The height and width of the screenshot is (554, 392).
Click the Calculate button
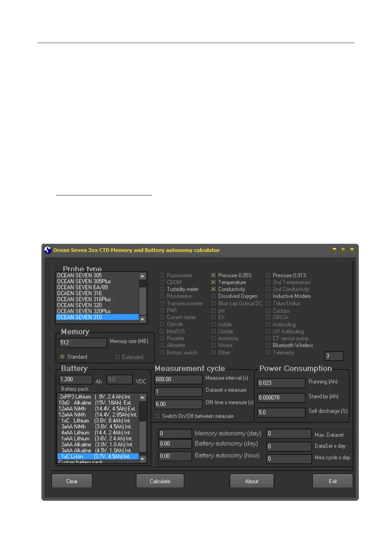point(160,481)
